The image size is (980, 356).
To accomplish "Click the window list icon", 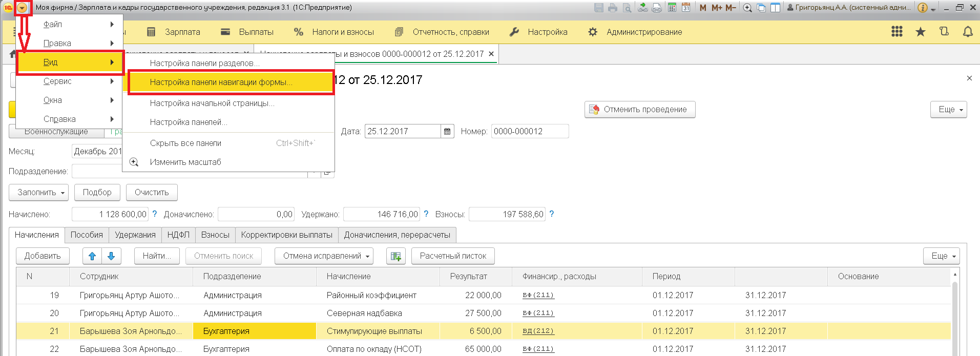I will pos(762,8).
